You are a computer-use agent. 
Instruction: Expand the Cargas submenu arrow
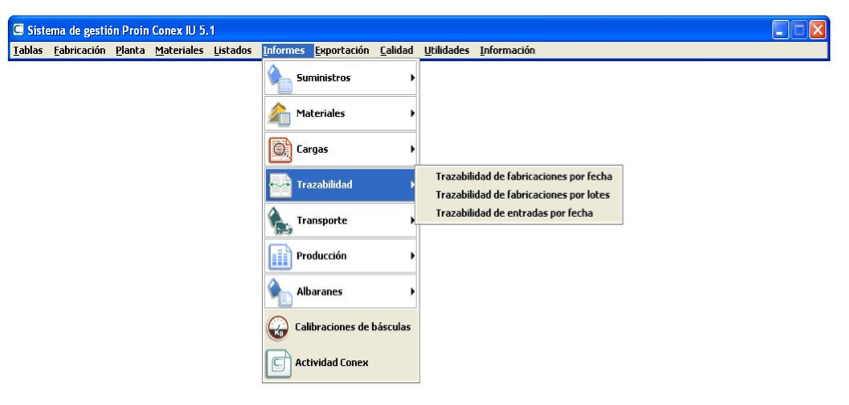[413, 149]
